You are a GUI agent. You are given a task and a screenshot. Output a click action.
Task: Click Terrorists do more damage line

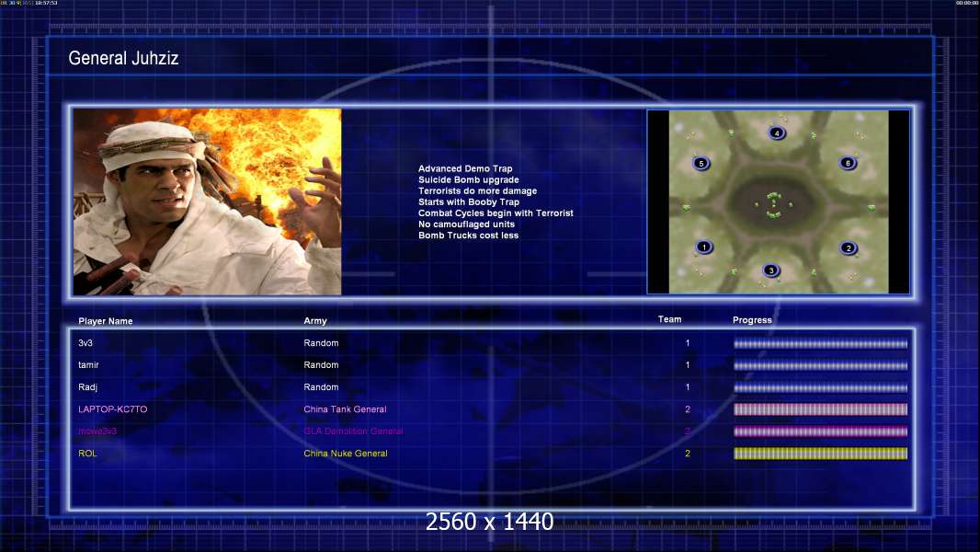[477, 191]
